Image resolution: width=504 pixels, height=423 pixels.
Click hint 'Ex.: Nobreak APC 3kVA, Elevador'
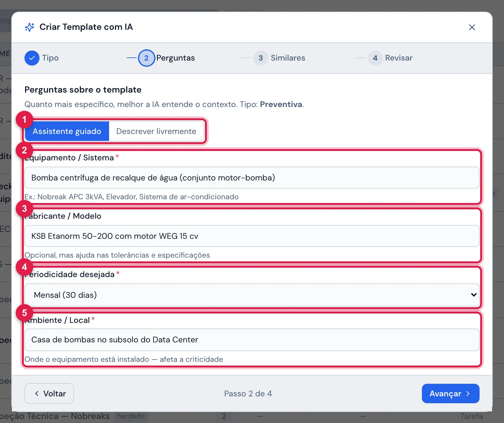[131, 197]
